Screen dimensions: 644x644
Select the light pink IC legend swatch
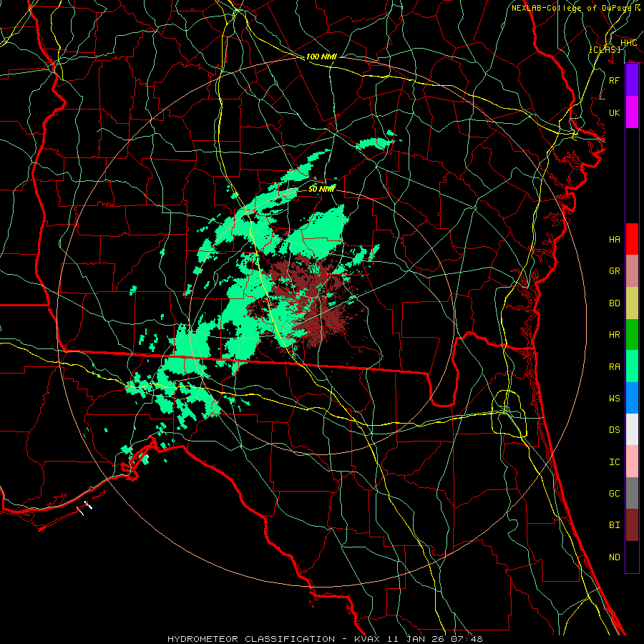click(x=632, y=462)
